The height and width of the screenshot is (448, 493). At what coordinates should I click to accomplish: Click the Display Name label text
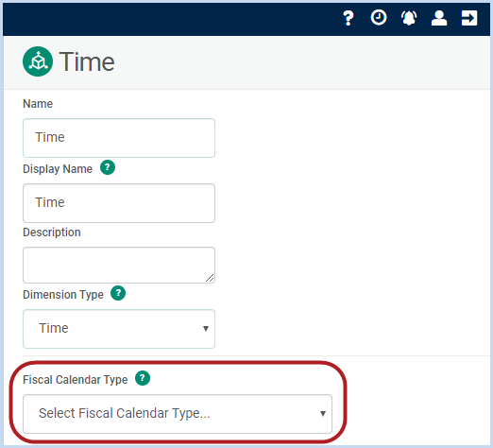tap(58, 169)
